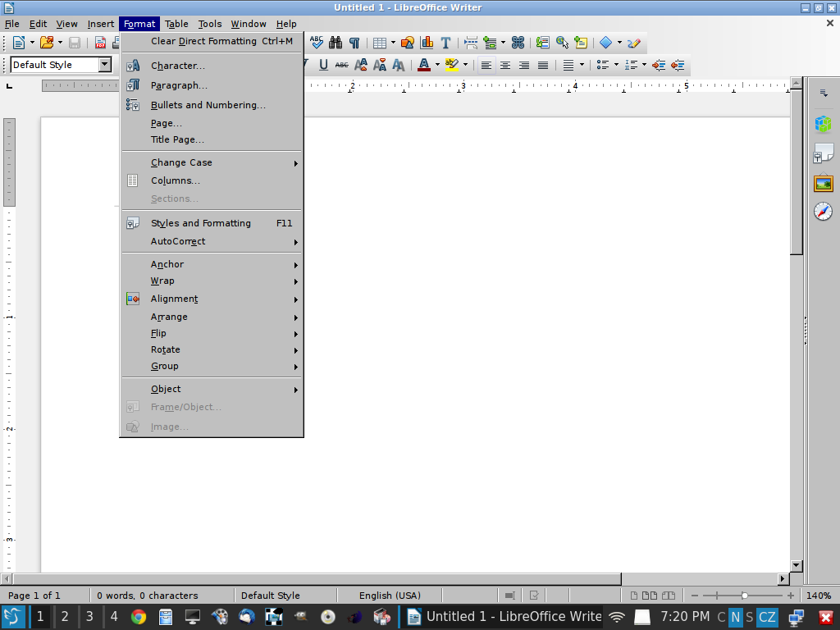Viewport: 840px width, 630px height.
Task: Click the Strikethrough formatting icon
Action: pyautogui.click(x=341, y=65)
